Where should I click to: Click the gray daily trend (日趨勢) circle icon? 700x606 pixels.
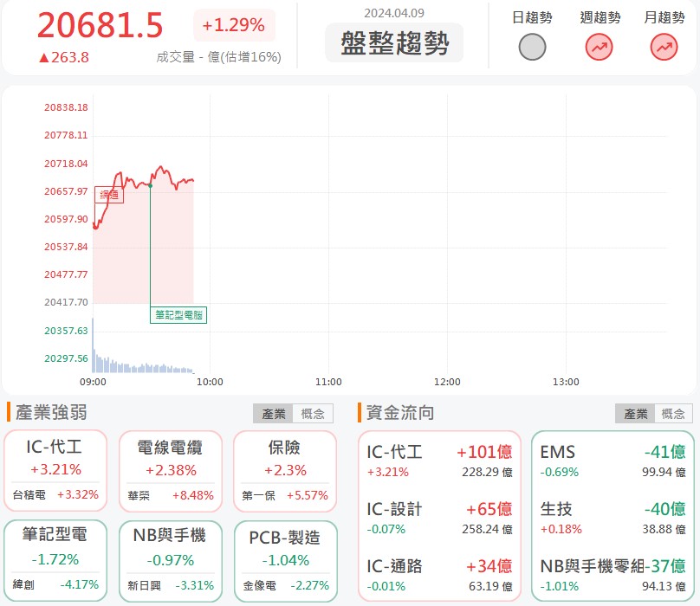pyautogui.click(x=532, y=47)
